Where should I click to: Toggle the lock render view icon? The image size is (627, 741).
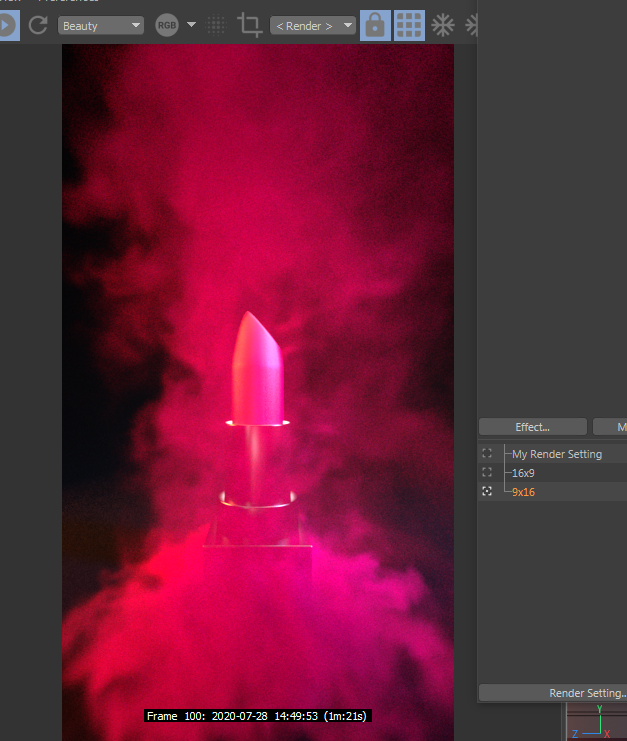point(375,26)
